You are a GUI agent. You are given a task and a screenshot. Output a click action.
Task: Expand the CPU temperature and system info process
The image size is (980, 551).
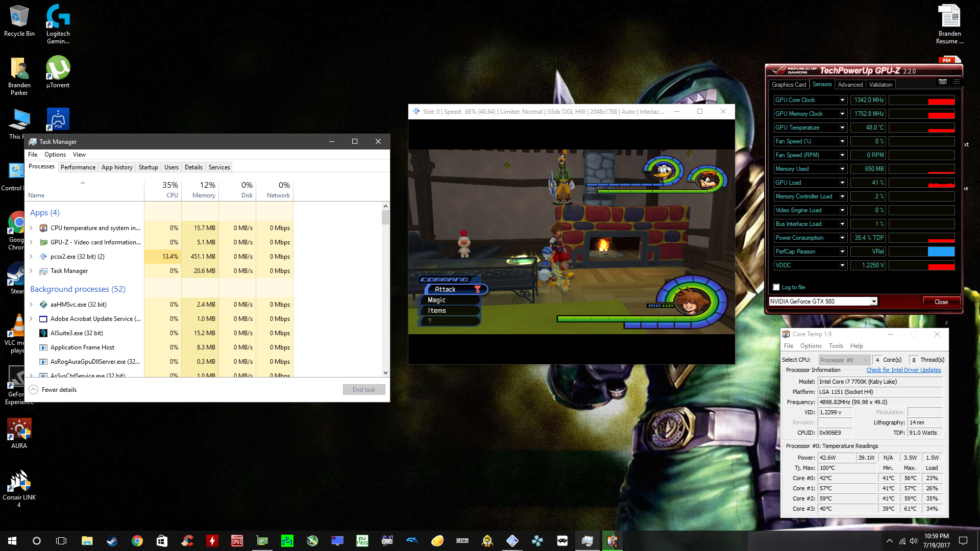tap(31, 228)
